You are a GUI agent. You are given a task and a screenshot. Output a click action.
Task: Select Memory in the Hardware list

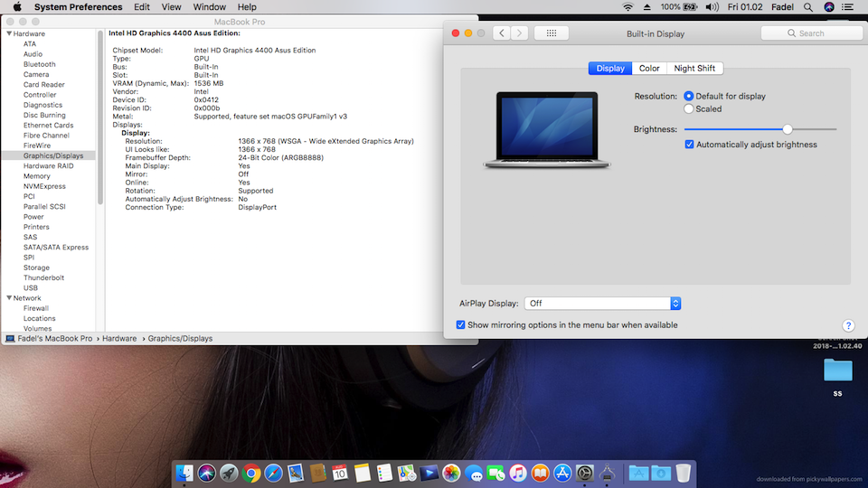[37, 176]
